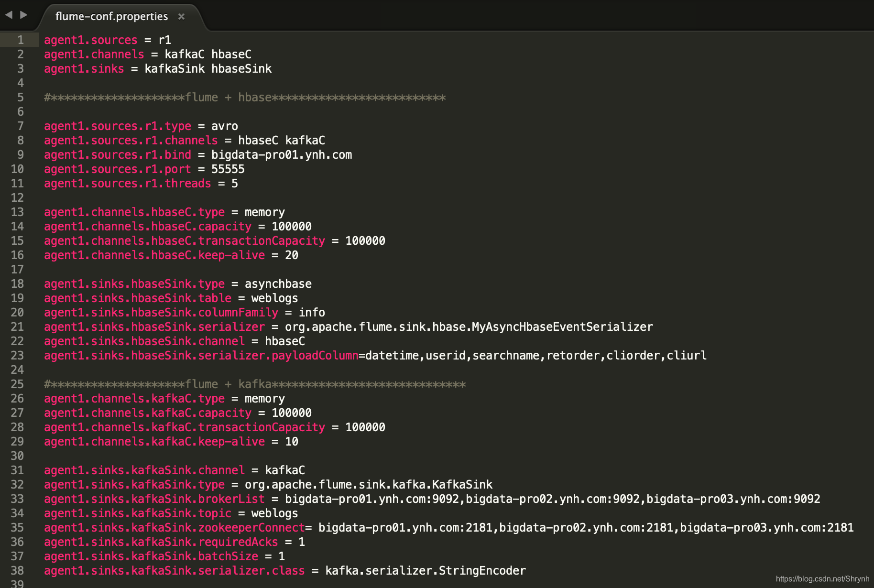The width and height of the screenshot is (874, 588).
Task: Click value 20 on keep-alive line
Action: (292, 255)
